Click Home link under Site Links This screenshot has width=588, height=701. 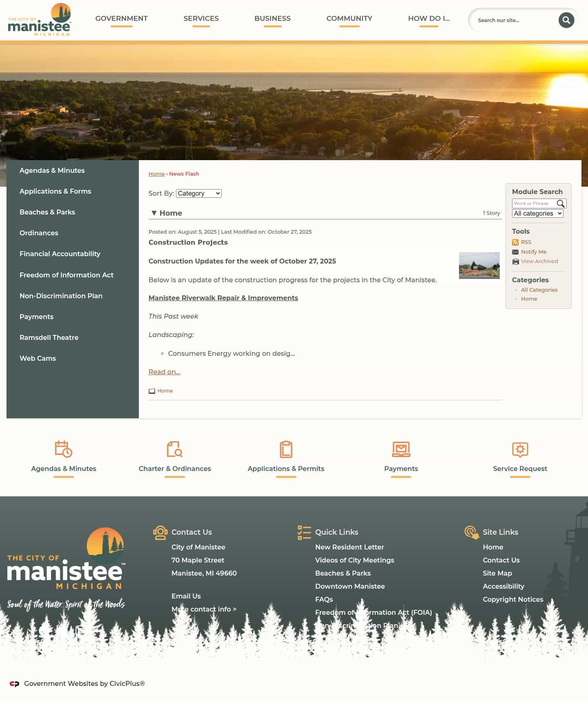493,547
